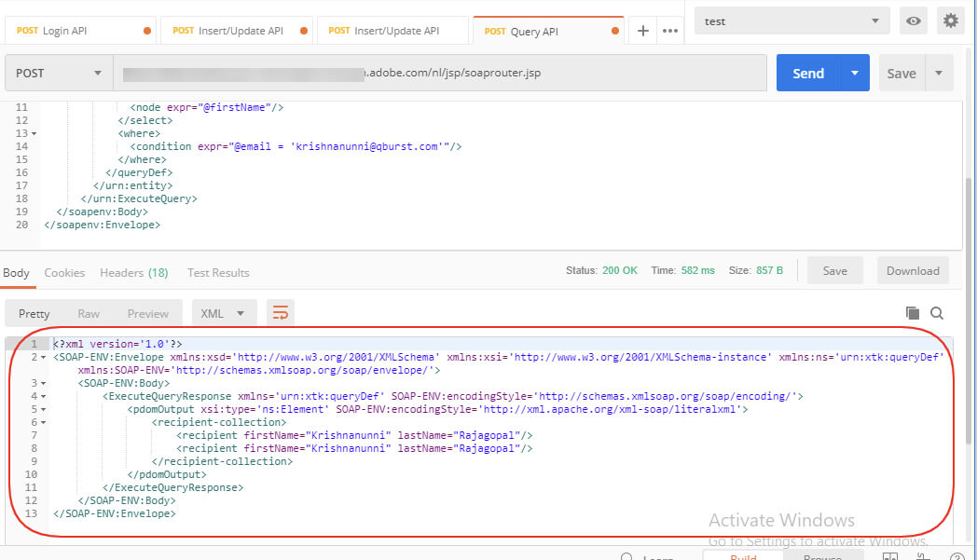Open the environment quick look eye icon

click(913, 20)
